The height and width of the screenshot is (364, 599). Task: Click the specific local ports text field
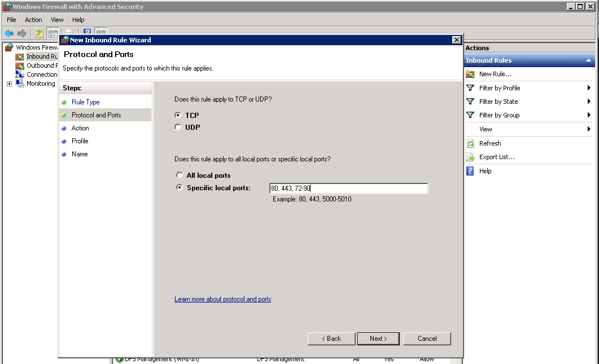(x=348, y=188)
